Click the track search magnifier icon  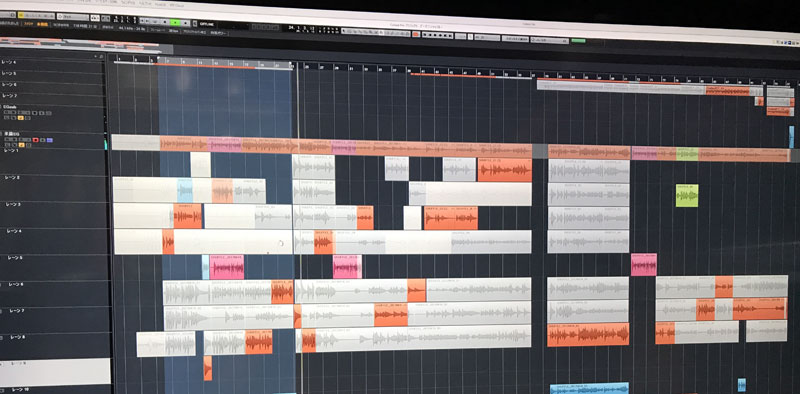(x=102, y=56)
